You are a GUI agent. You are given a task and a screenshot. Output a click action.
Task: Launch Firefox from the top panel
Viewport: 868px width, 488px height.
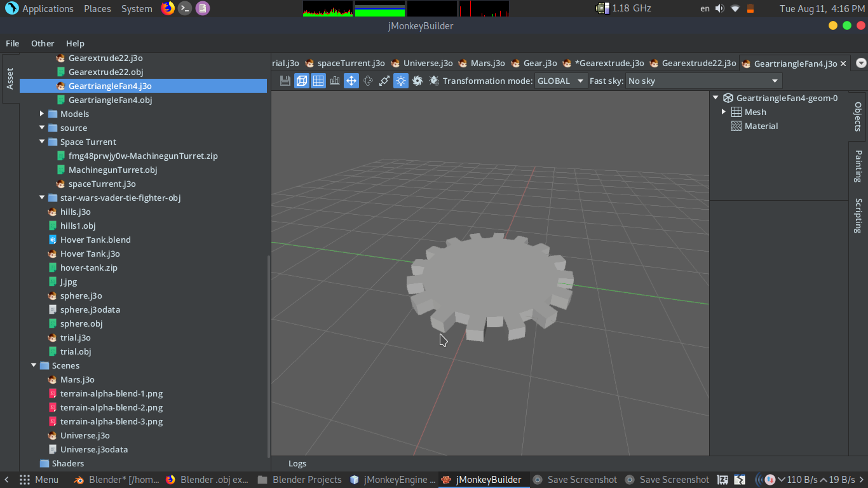tap(168, 8)
